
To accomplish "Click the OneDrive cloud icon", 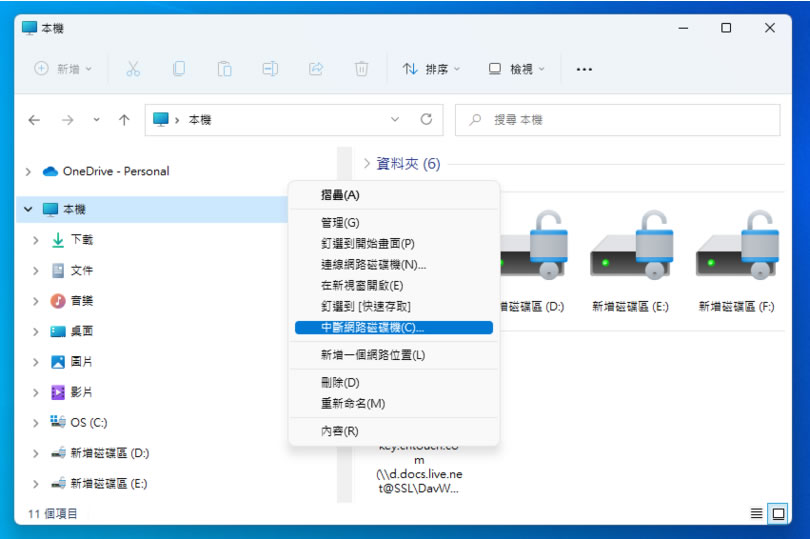I will (x=50, y=171).
